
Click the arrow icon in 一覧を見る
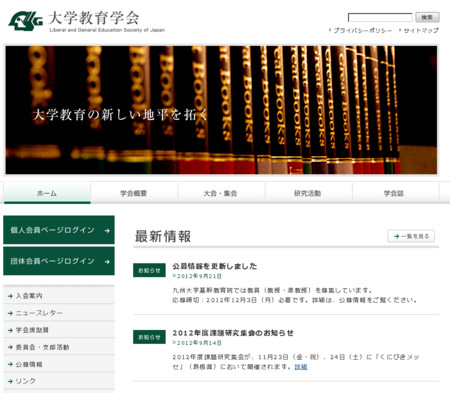[x=396, y=236]
